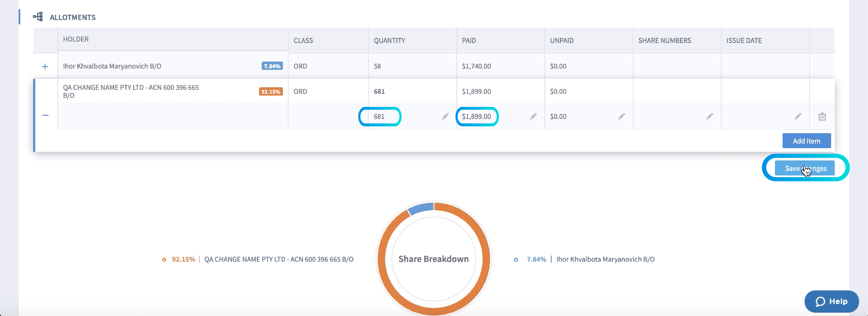Expand the Ihor Khvalbota Maryanovich row
Viewport: 868px width, 316px height.
click(45, 66)
